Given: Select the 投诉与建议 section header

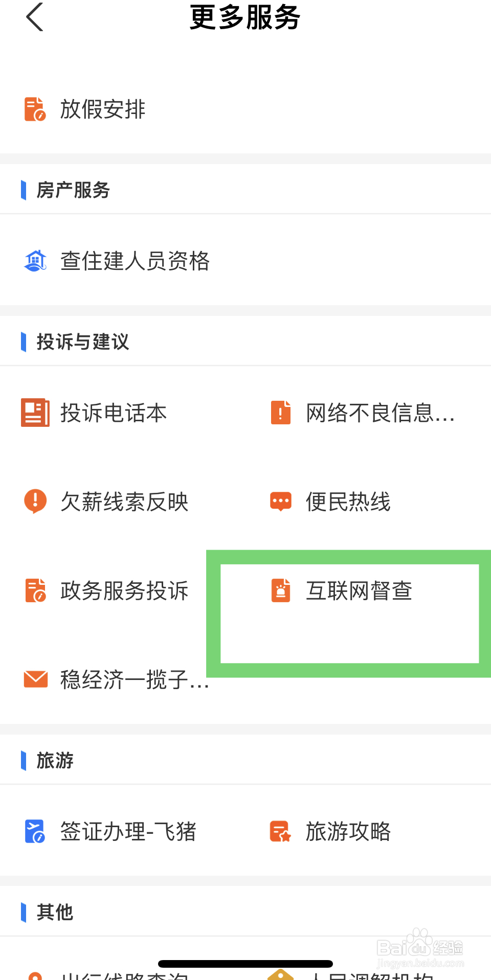Looking at the screenshot, I should [x=245, y=341].
